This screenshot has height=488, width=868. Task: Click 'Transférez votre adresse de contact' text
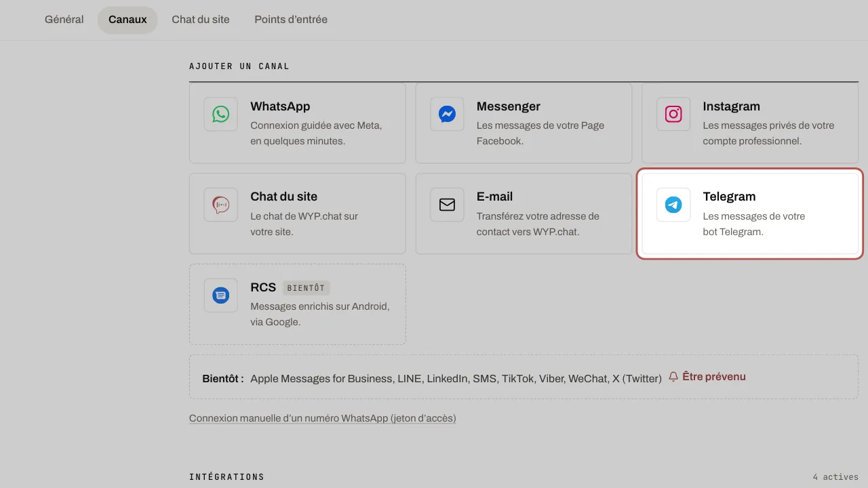[538, 224]
